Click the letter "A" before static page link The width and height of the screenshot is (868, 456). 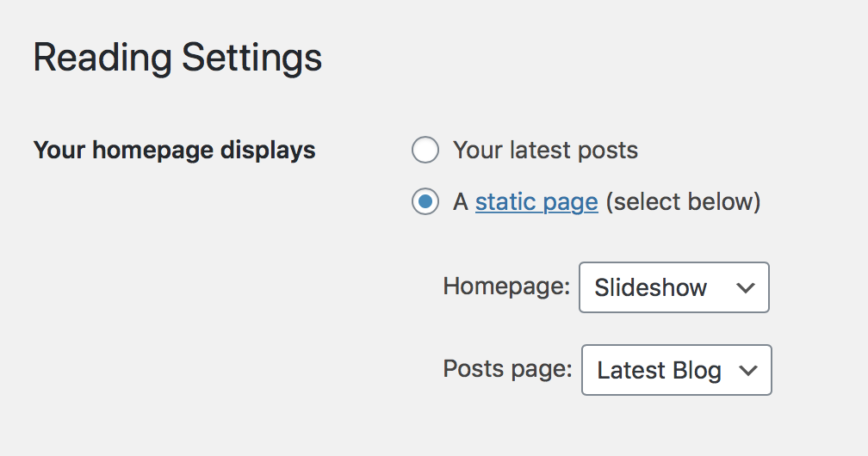point(461,203)
